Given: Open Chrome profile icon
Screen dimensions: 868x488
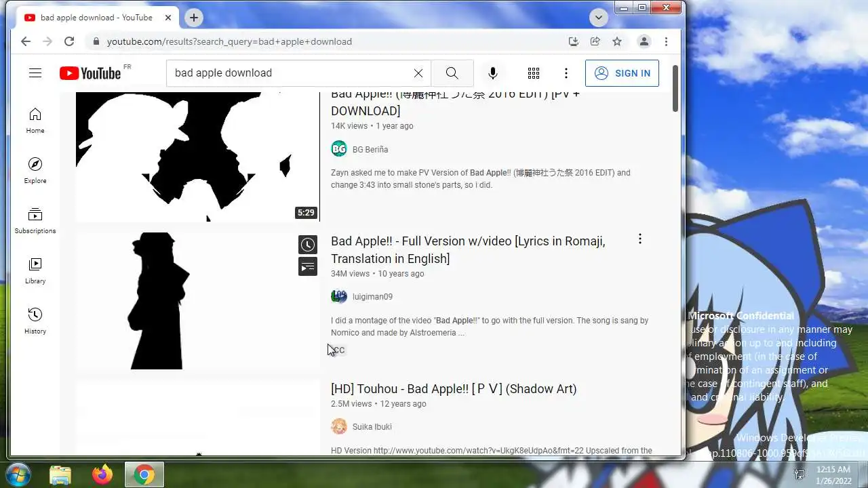Looking at the screenshot, I should [644, 41].
